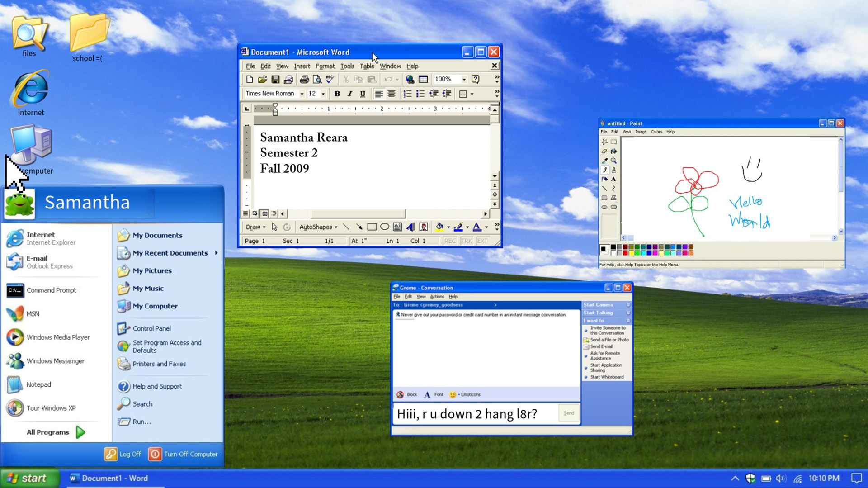Click the message input field in the conversation
Image resolution: width=868 pixels, height=488 pixels.
pyautogui.click(x=475, y=414)
